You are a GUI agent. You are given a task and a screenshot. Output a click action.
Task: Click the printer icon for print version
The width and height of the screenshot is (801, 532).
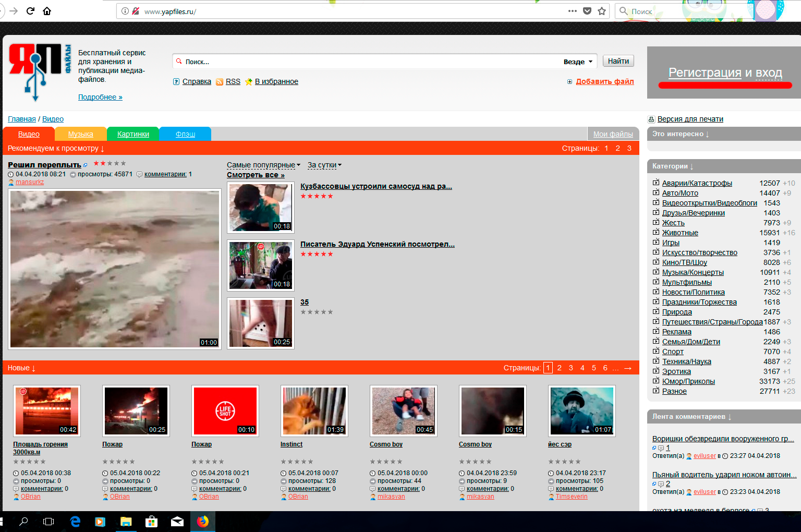click(x=651, y=119)
